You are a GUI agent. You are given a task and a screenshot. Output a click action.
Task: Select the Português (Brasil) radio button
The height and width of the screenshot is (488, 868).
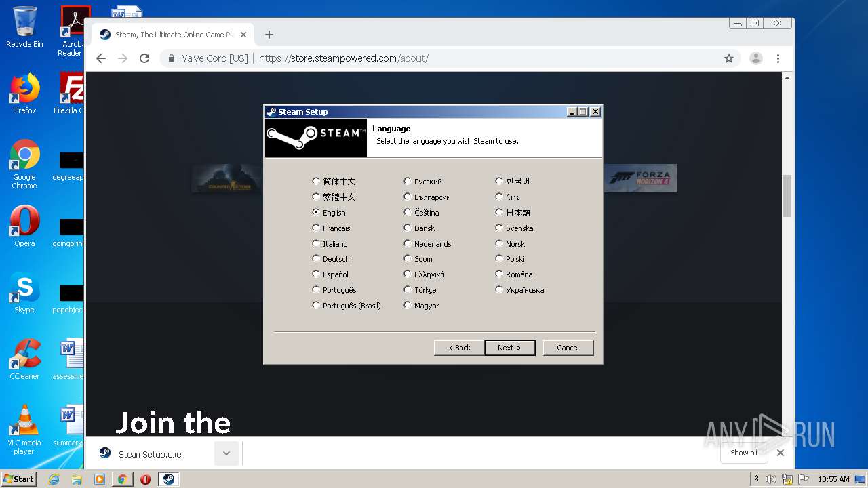(x=316, y=305)
